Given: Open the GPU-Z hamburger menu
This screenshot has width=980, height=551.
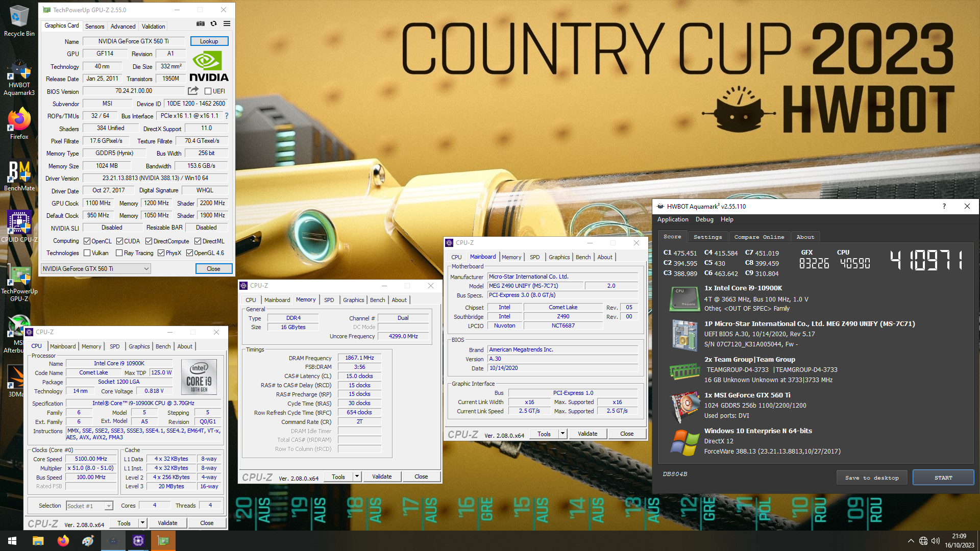Looking at the screenshot, I should [227, 24].
